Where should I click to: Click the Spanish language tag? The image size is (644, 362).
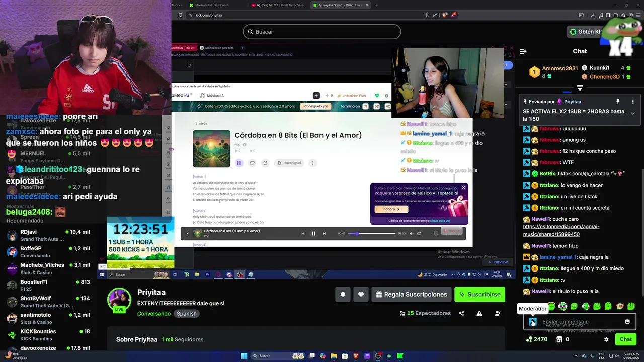(x=187, y=313)
